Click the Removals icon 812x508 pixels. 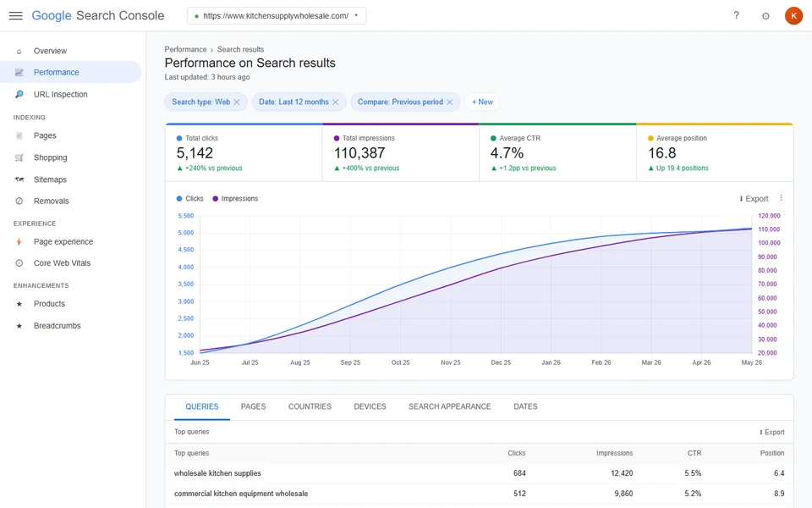(x=19, y=202)
